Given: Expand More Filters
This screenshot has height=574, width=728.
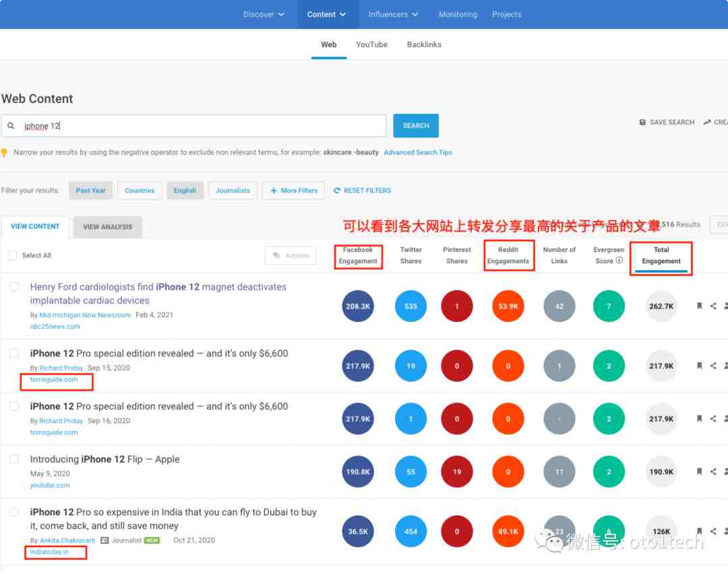Looking at the screenshot, I should [x=293, y=190].
